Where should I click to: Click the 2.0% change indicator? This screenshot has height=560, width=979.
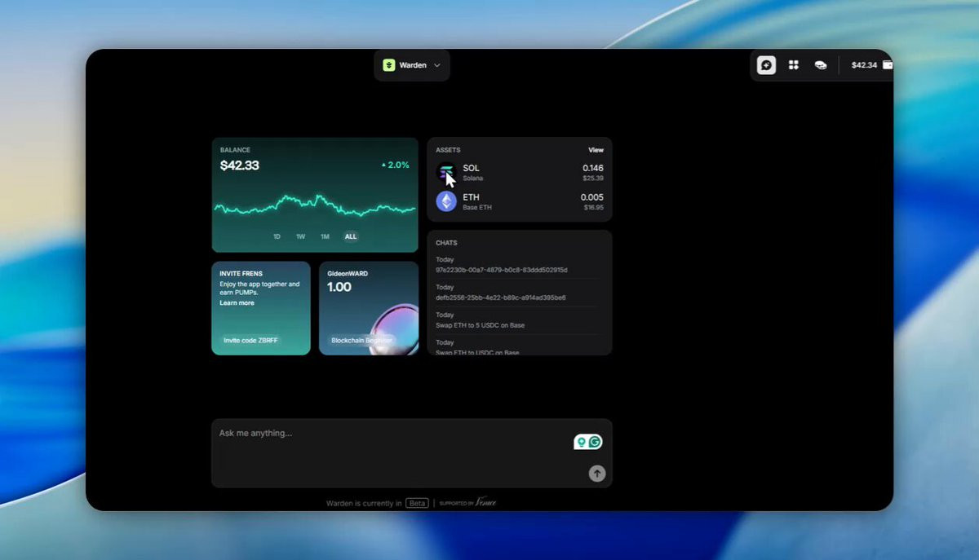tap(396, 165)
